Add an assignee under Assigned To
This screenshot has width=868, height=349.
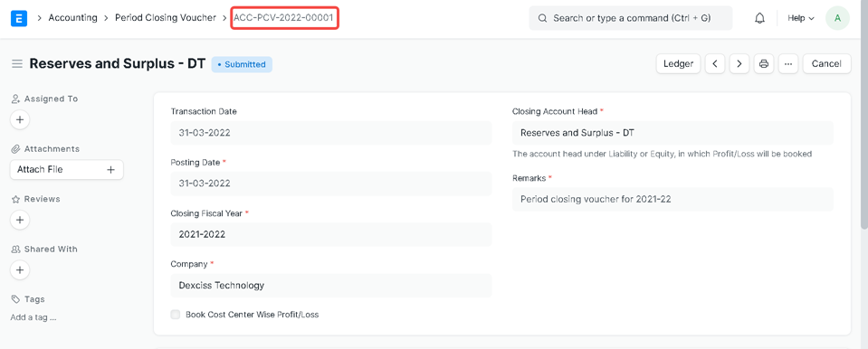(x=20, y=119)
